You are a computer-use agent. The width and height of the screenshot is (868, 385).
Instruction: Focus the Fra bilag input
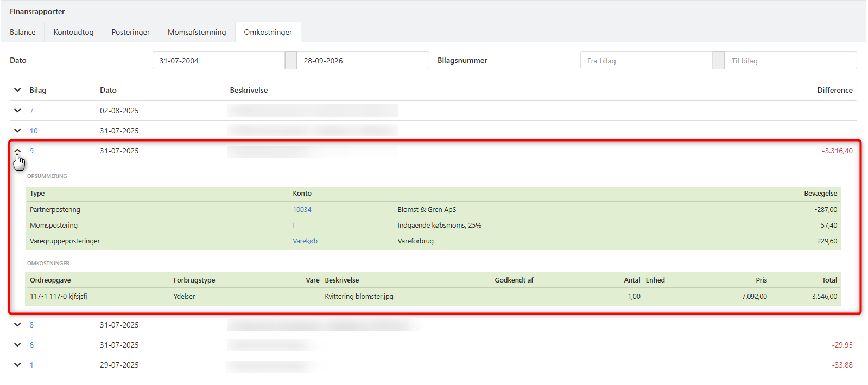pyautogui.click(x=647, y=60)
